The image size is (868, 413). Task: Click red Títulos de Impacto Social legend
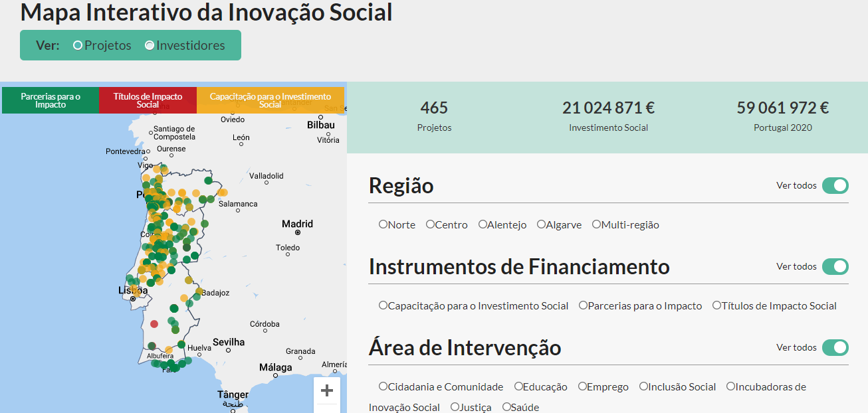pyautogui.click(x=148, y=100)
